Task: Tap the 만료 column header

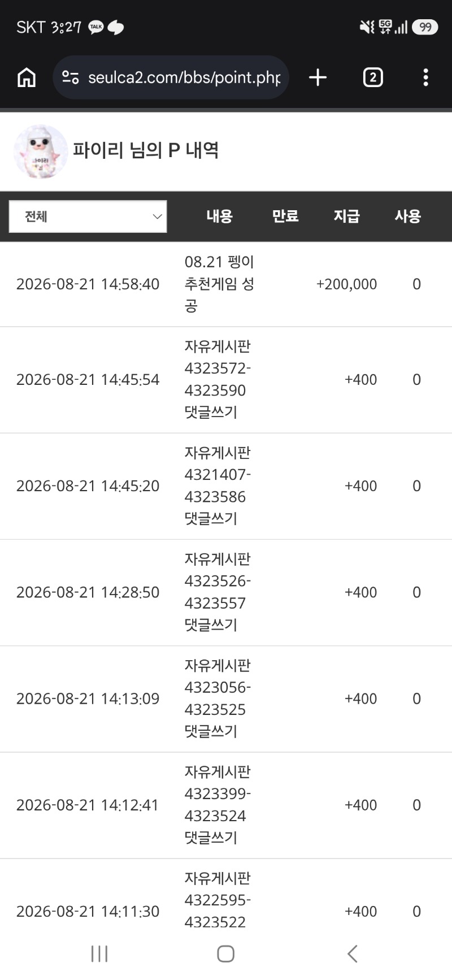Action: [285, 216]
